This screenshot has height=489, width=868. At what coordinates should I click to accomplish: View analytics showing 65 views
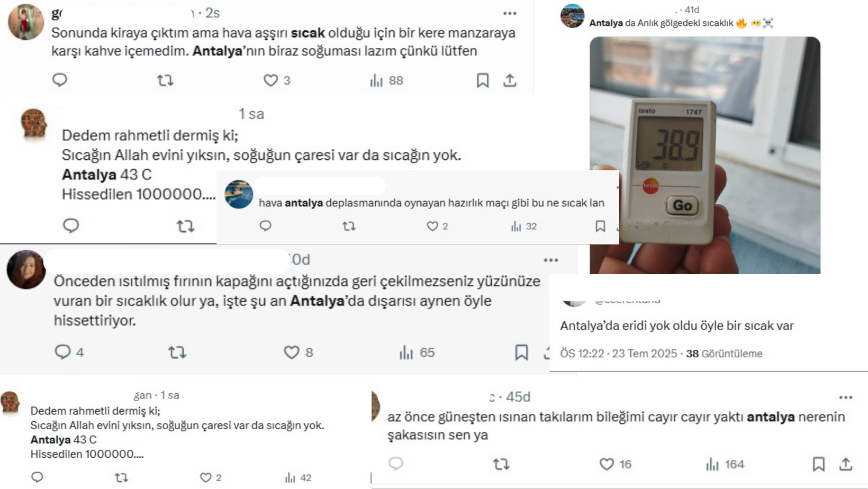click(417, 352)
